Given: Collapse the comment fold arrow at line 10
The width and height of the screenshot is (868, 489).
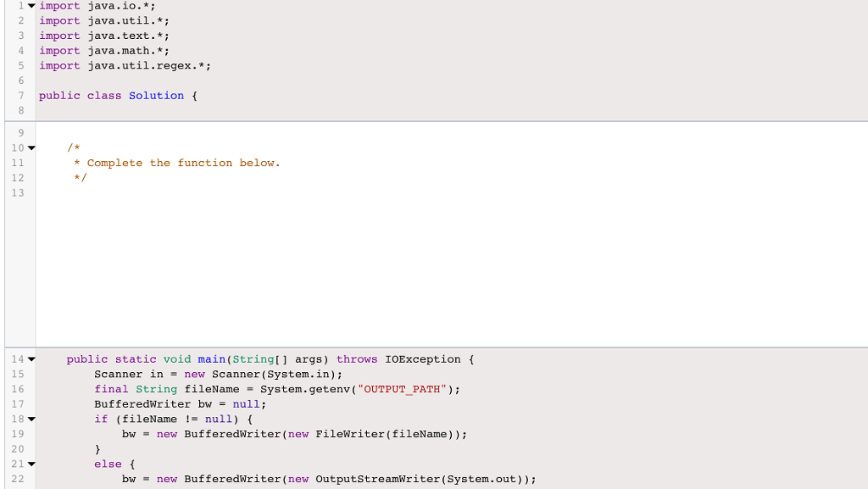Looking at the screenshot, I should click(31, 147).
